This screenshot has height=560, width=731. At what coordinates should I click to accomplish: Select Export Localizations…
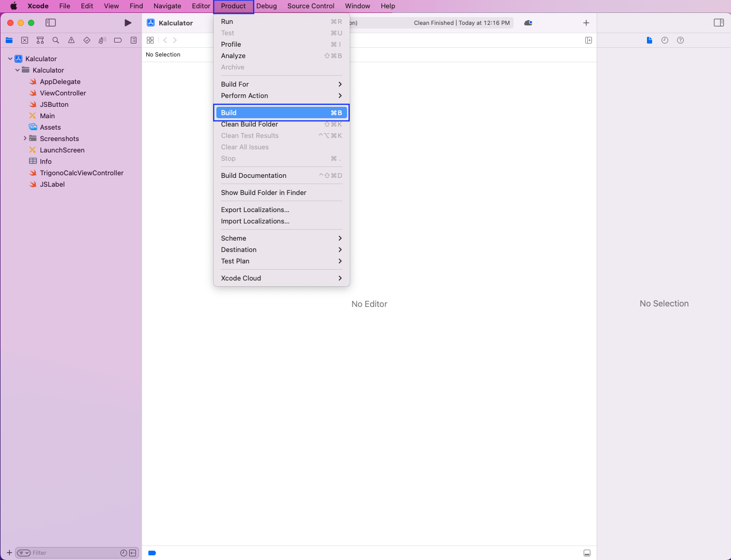[x=282, y=209]
